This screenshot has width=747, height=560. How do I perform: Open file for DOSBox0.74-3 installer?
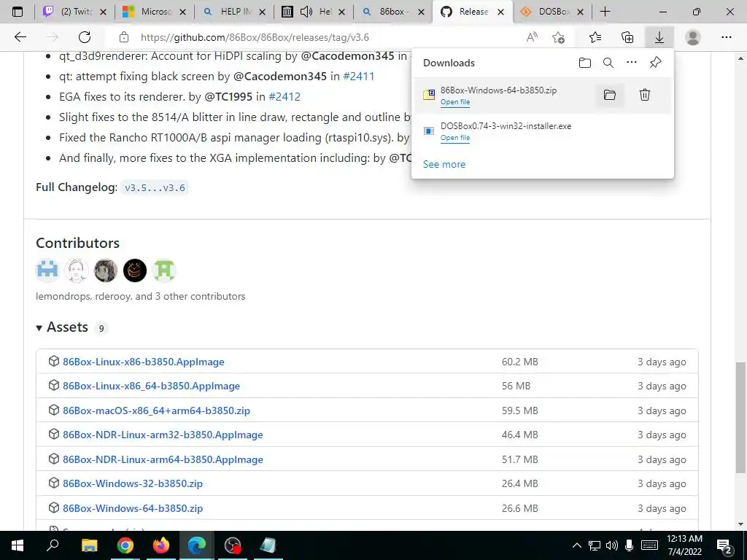tap(455, 138)
